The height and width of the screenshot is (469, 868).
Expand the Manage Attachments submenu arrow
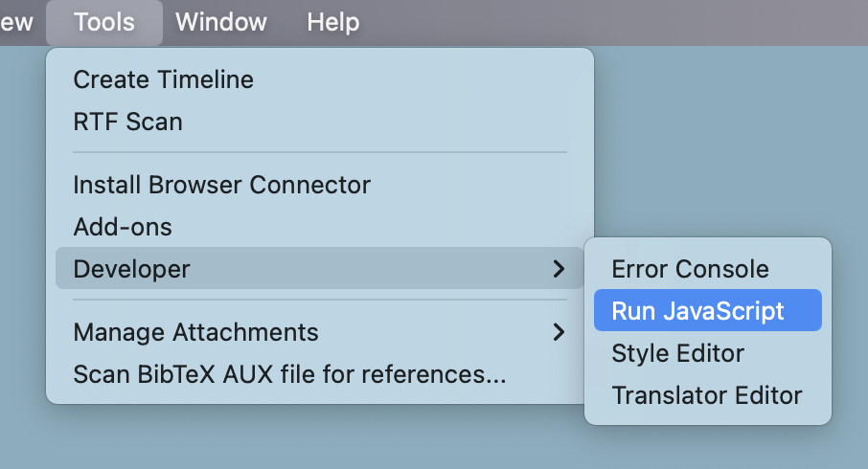(560, 332)
